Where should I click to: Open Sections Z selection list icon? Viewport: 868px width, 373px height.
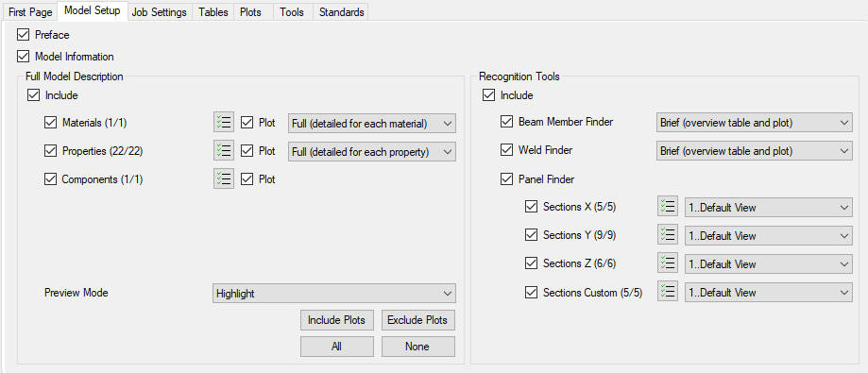coord(668,263)
